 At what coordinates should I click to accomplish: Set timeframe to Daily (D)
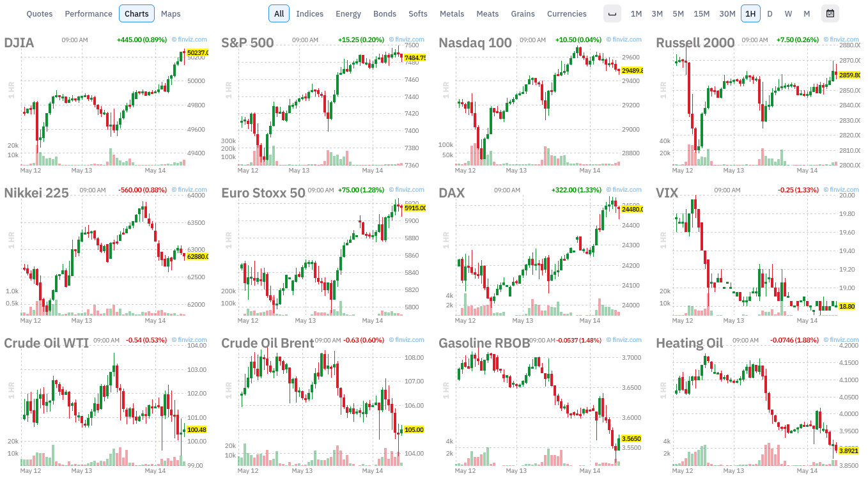click(x=770, y=13)
